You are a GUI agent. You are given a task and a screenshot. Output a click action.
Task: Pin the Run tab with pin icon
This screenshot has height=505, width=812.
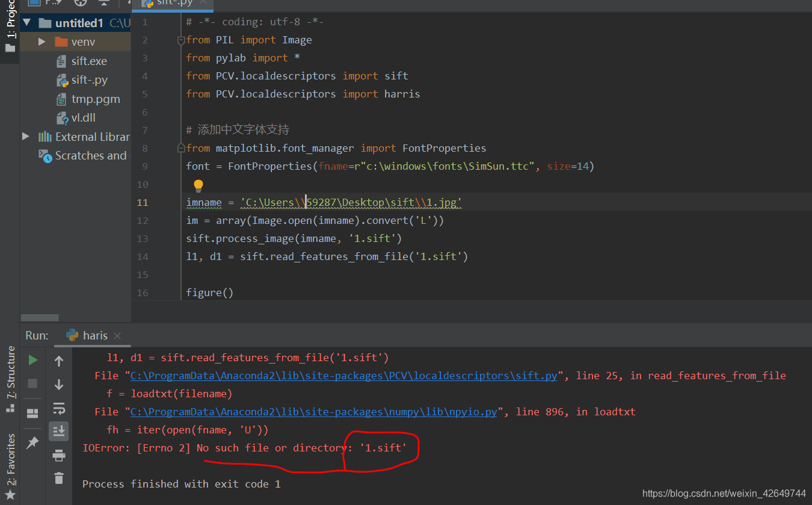[33, 442]
